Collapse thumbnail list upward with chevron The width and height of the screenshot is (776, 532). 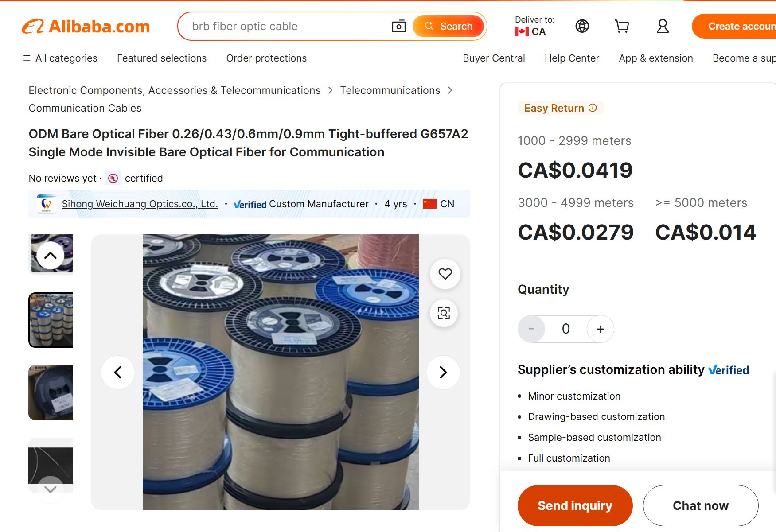coord(51,255)
